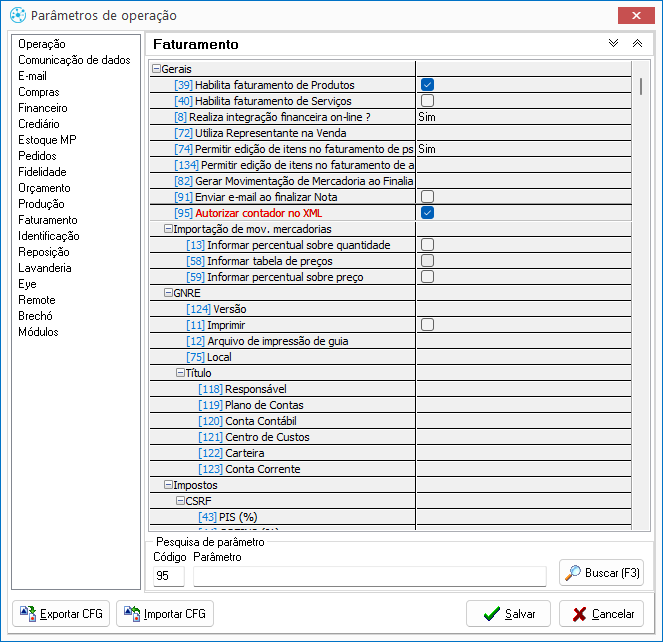The width and height of the screenshot is (663, 642).
Task: Collapse the Gerais tree group
Action: click(x=155, y=69)
